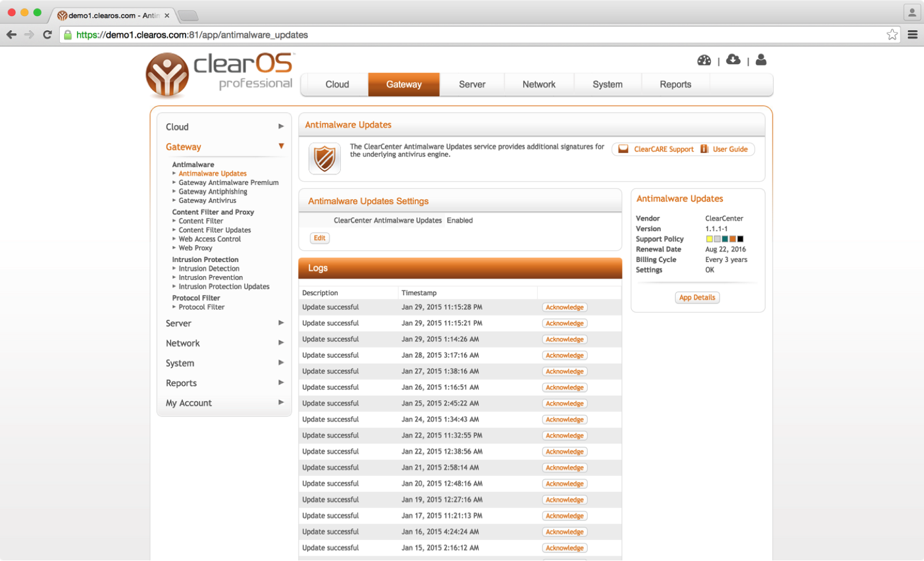Open Intrusion Protection Updates in sidebar
This screenshot has width=924, height=561.
(x=224, y=287)
